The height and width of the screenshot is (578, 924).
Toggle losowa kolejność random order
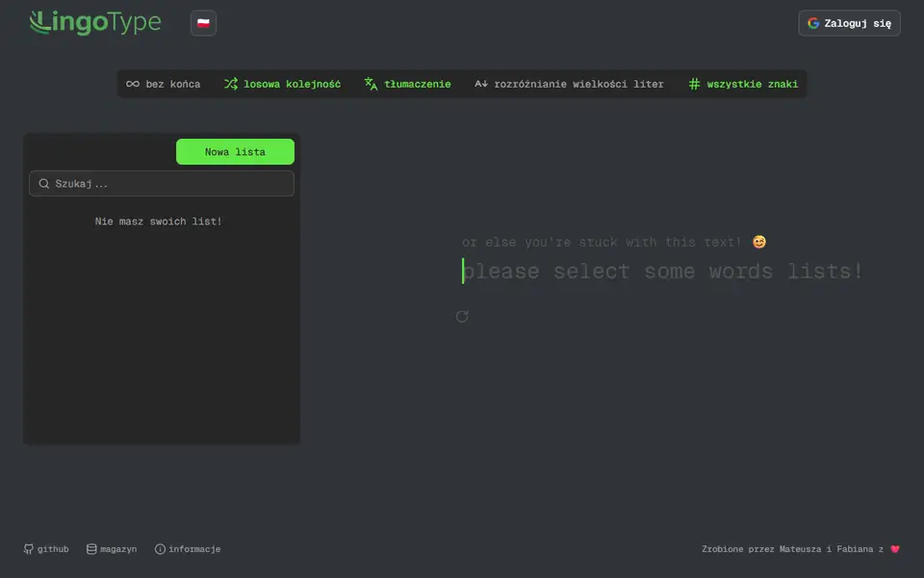[282, 84]
